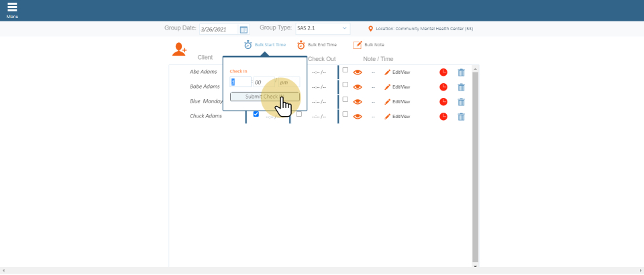This screenshot has height=275, width=644.
Task: Delete Abe Adams row with trash icon
Action: [461, 72]
